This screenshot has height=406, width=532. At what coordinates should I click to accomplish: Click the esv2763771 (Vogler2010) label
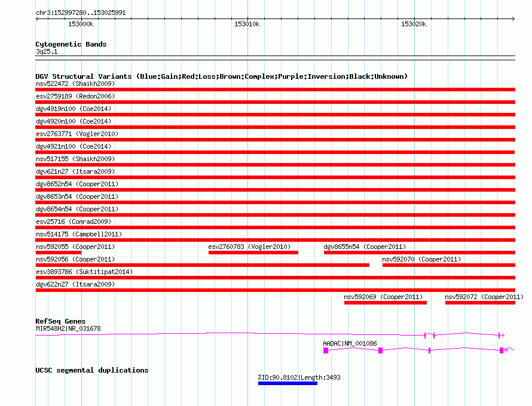[77, 134]
